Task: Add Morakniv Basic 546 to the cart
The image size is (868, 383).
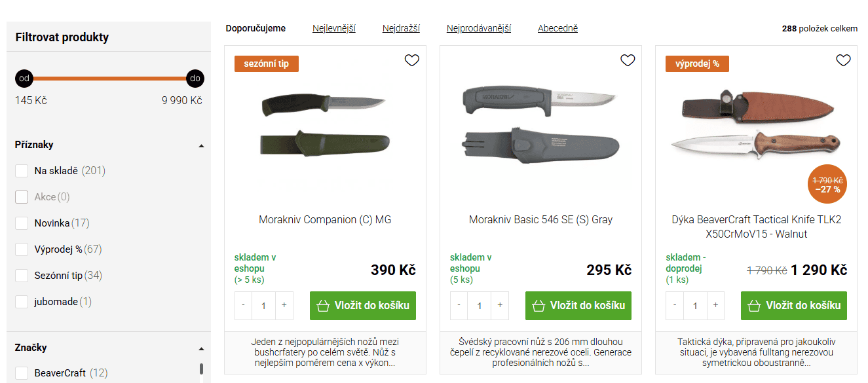Action: tap(578, 305)
